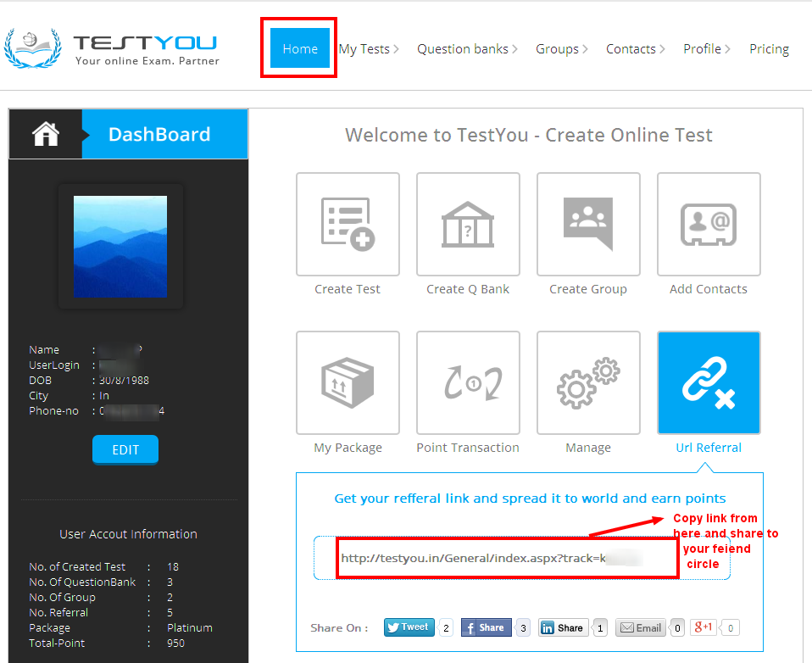This screenshot has height=663, width=812.
Task: Click the Url Referral label
Action: 709,448
